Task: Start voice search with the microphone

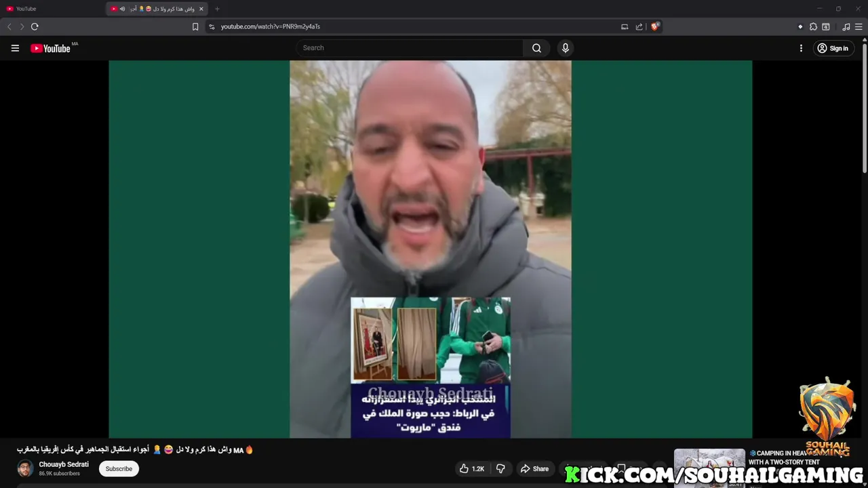Action: 565,48
